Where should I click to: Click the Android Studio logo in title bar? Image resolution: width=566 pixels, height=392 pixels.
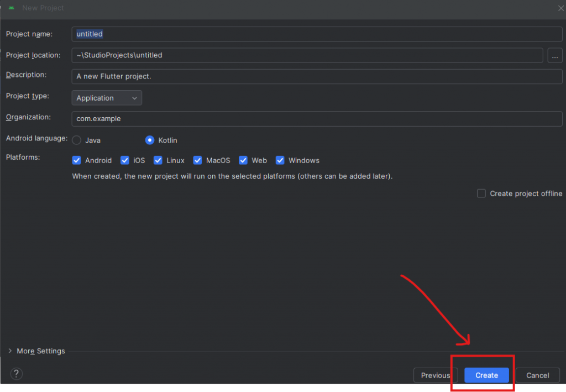11,8
